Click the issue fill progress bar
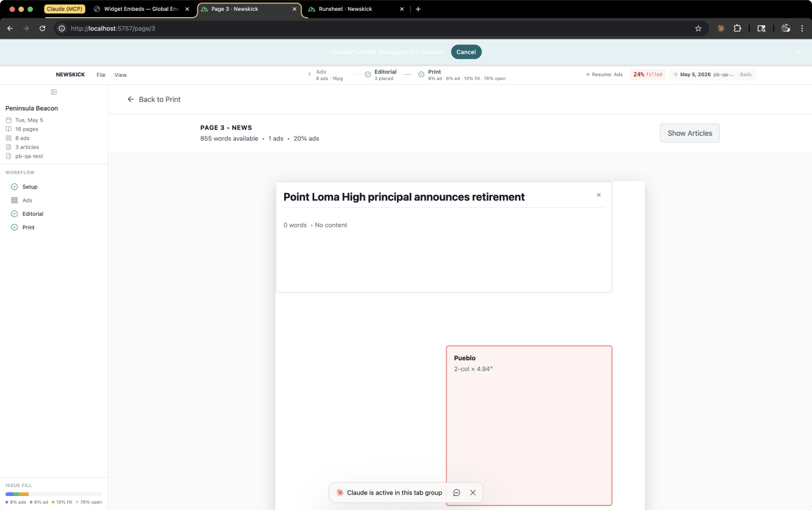 click(54, 494)
